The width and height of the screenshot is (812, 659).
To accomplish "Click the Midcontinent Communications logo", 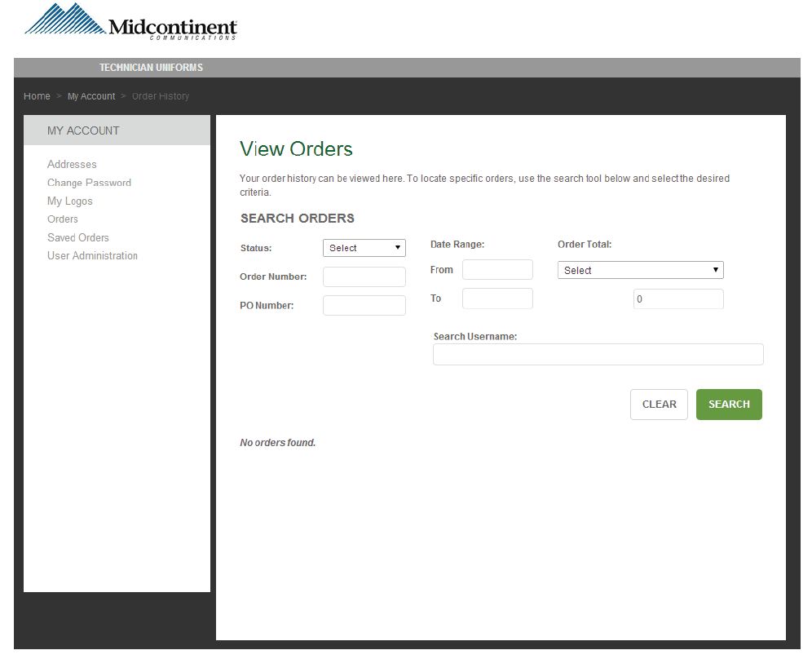I will point(130,23).
